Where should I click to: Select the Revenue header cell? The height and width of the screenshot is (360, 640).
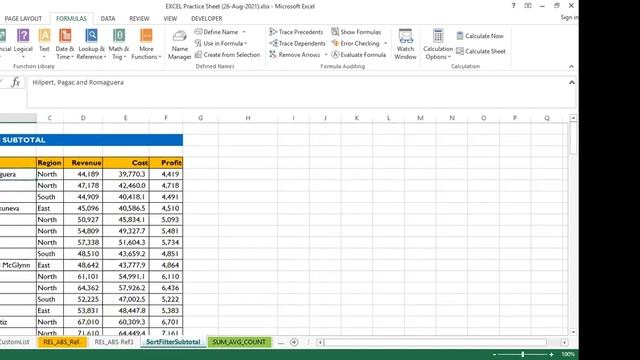pyautogui.click(x=83, y=163)
